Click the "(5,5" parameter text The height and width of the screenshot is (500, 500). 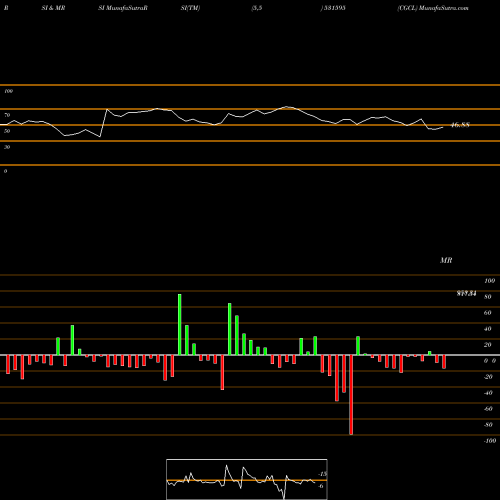pos(257,8)
